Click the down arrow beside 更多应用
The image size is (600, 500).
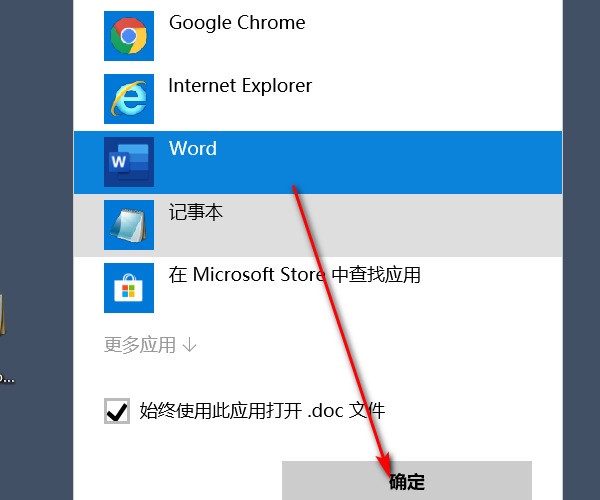[189, 345]
